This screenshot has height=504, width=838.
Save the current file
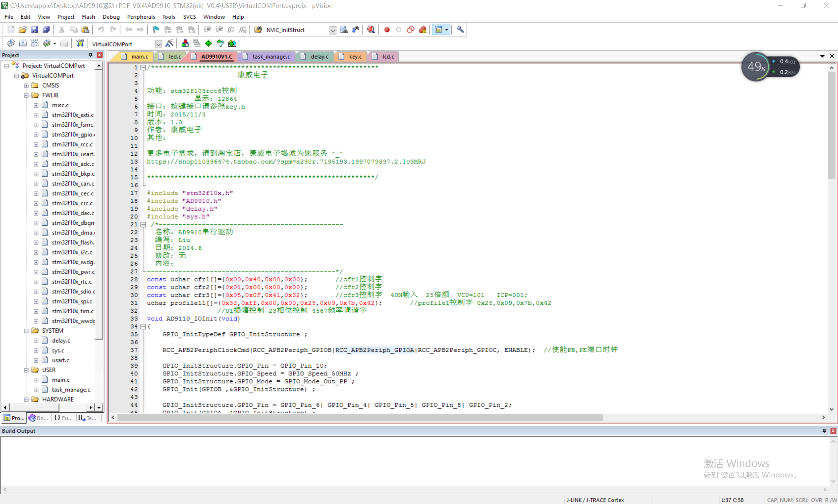[x=34, y=30]
